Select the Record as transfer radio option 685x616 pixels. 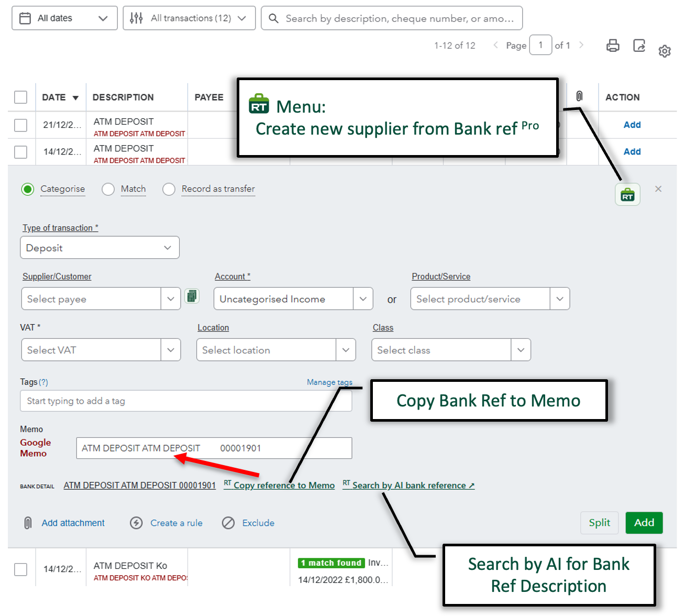tap(169, 189)
